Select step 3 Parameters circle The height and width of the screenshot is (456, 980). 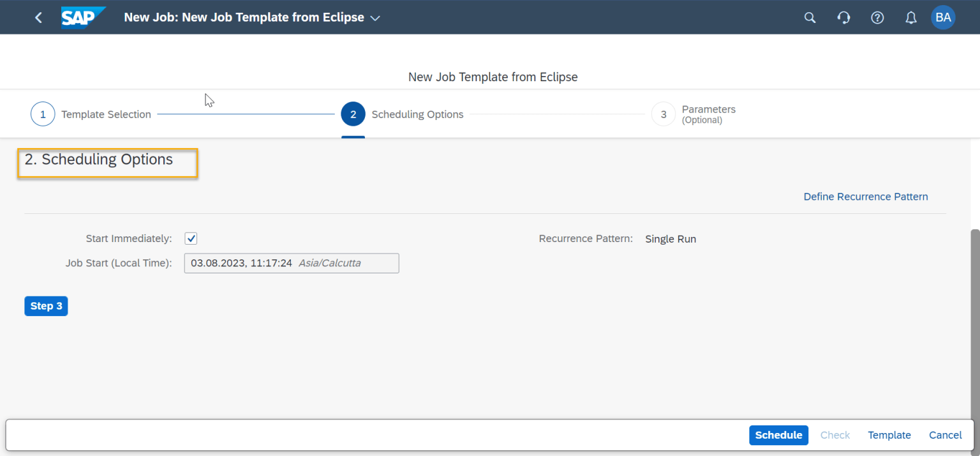(664, 114)
